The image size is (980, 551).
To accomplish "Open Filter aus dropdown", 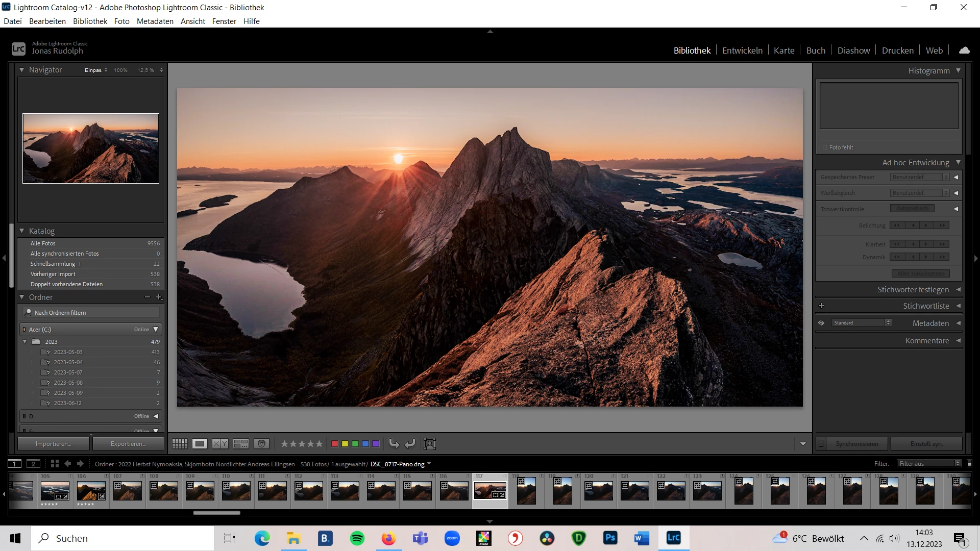I will click(929, 464).
